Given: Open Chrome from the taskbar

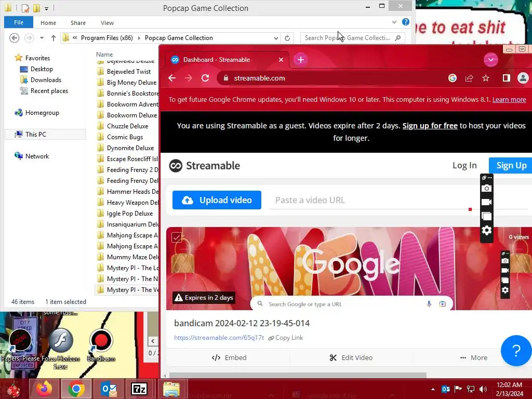Looking at the screenshot, I should (76, 389).
